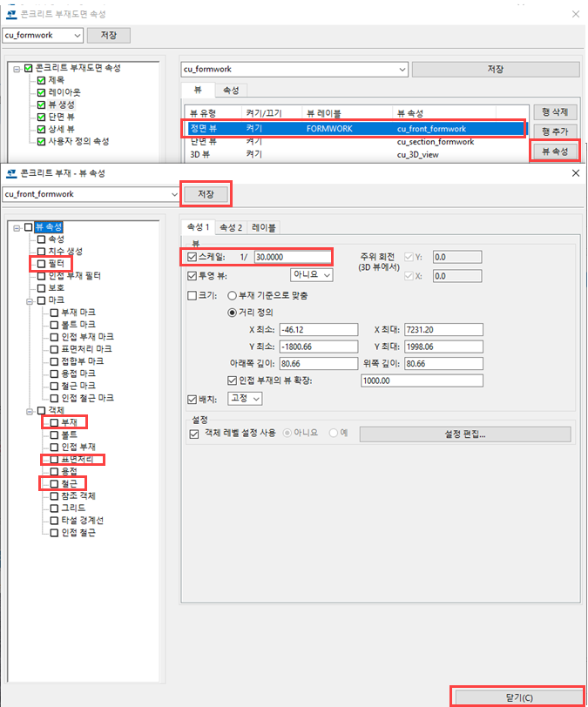Screen dimensions: 588x707
Task: Toggle the 스케일 checkbox
Action: [192, 257]
